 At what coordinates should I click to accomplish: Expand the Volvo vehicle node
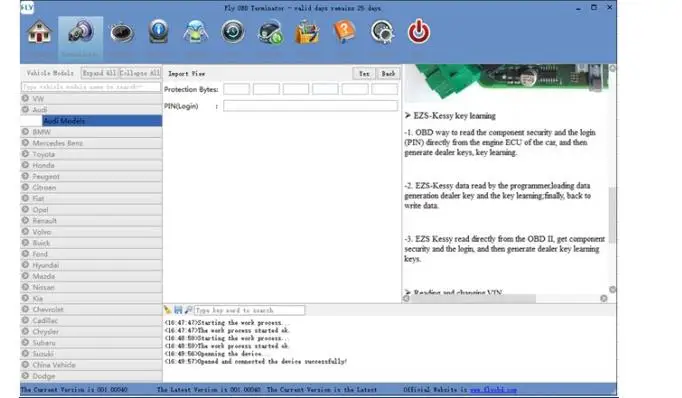[25, 231]
